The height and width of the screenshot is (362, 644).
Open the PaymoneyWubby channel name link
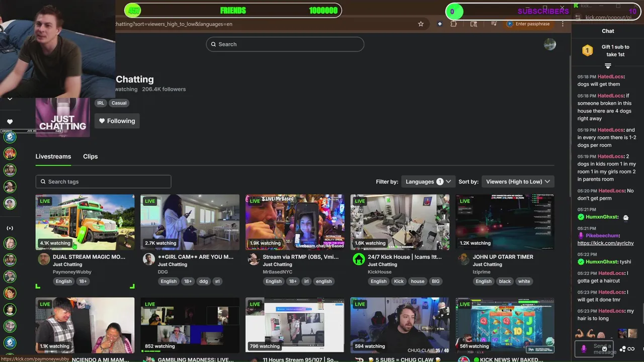tap(72, 272)
